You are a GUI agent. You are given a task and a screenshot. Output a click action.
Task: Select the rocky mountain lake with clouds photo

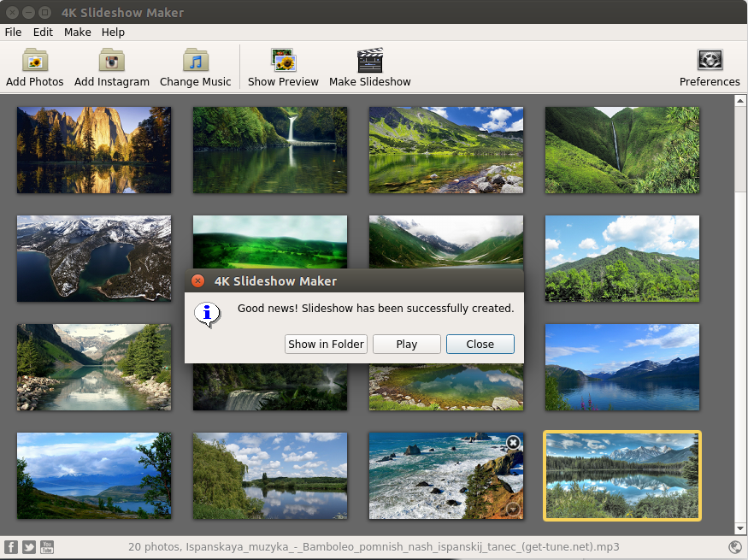point(446,150)
